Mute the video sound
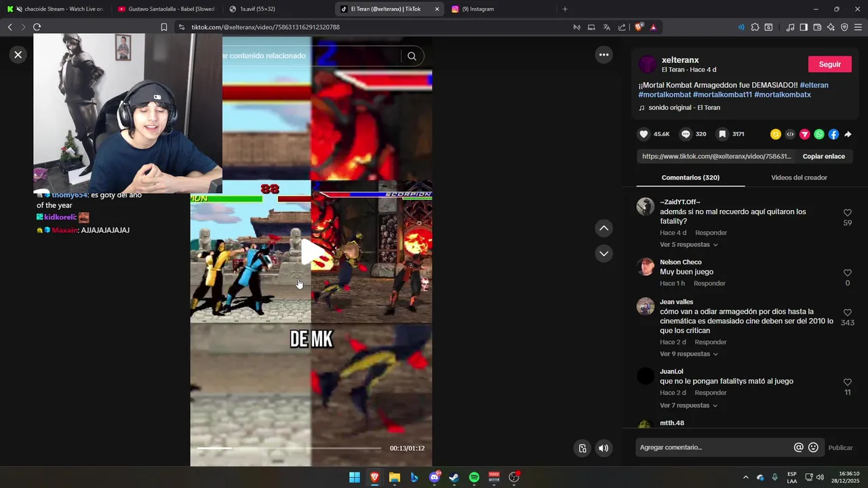This screenshot has height=488, width=868. [x=604, y=448]
